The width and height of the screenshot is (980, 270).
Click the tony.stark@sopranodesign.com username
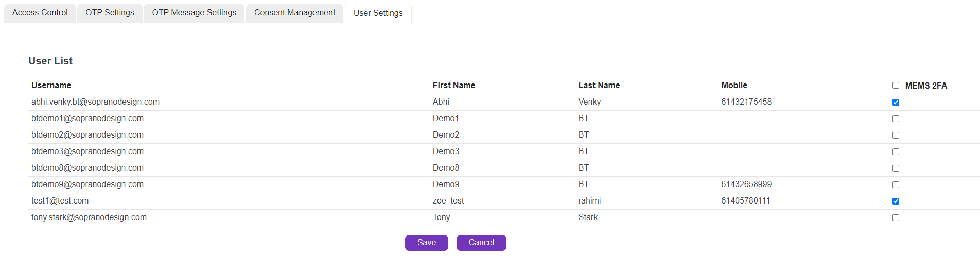coord(89,217)
